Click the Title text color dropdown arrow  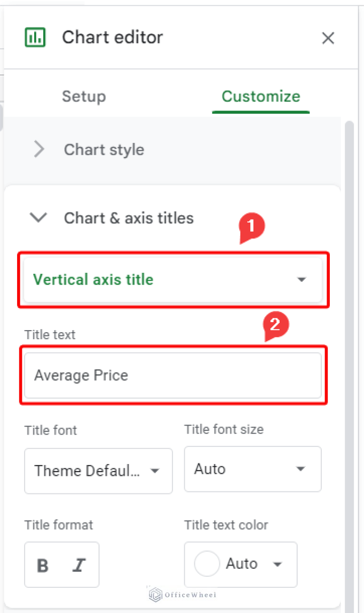click(x=278, y=565)
